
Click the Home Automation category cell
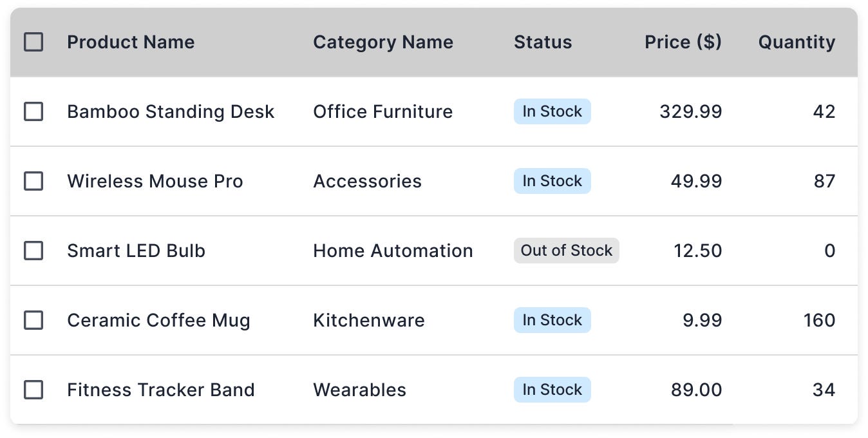(x=393, y=251)
